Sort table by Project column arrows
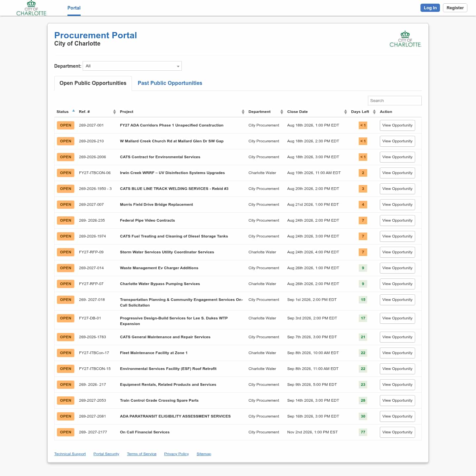Viewport: 476px width, 476px height. point(243,112)
